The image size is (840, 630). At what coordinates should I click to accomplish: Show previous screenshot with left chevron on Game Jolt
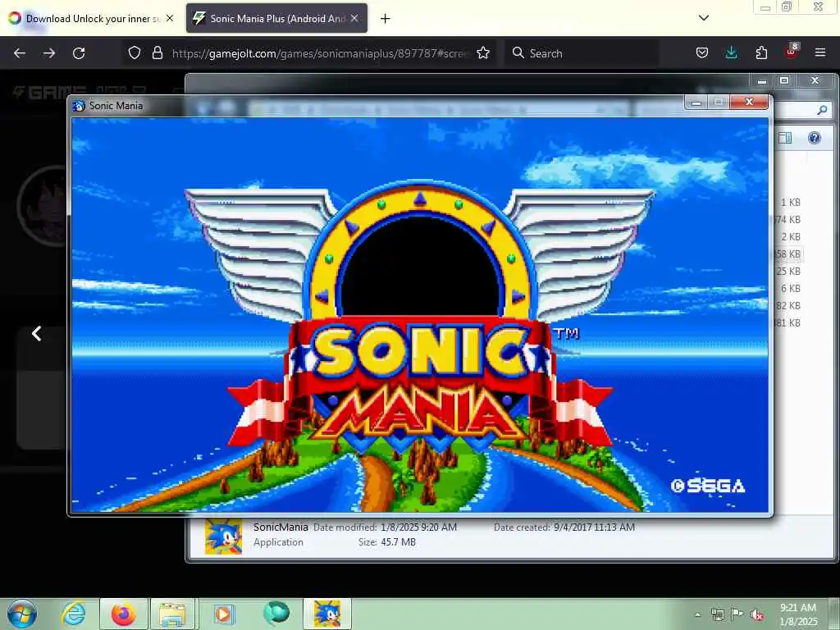coord(36,334)
